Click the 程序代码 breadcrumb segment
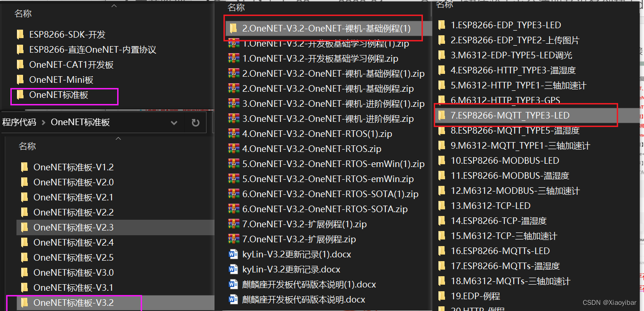The image size is (644, 311). [x=19, y=122]
